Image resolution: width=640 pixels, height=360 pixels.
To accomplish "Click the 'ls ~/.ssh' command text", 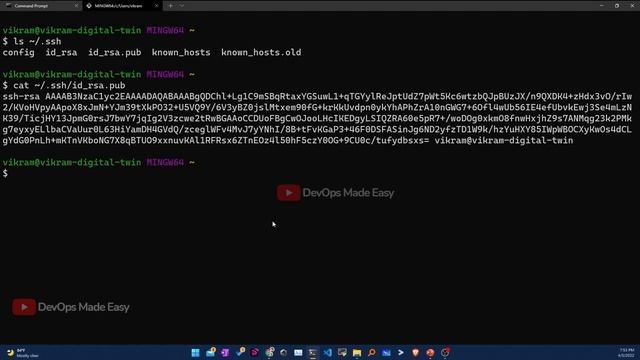I will [x=37, y=41].
